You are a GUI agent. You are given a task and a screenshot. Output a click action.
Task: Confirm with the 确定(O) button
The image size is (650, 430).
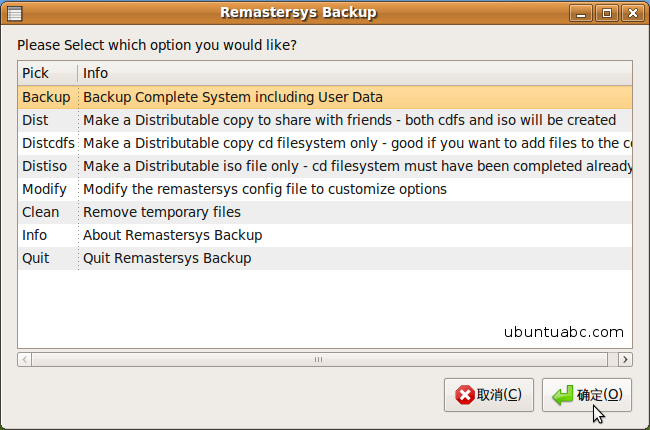pyautogui.click(x=587, y=395)
